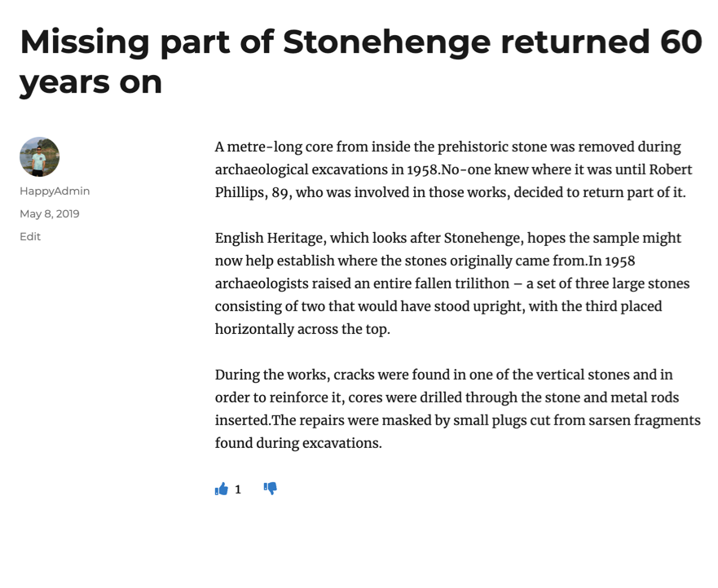Viewport: 718px width, 588px height.
Task: Click the like count number 1
Action: (x=238, y=489)
